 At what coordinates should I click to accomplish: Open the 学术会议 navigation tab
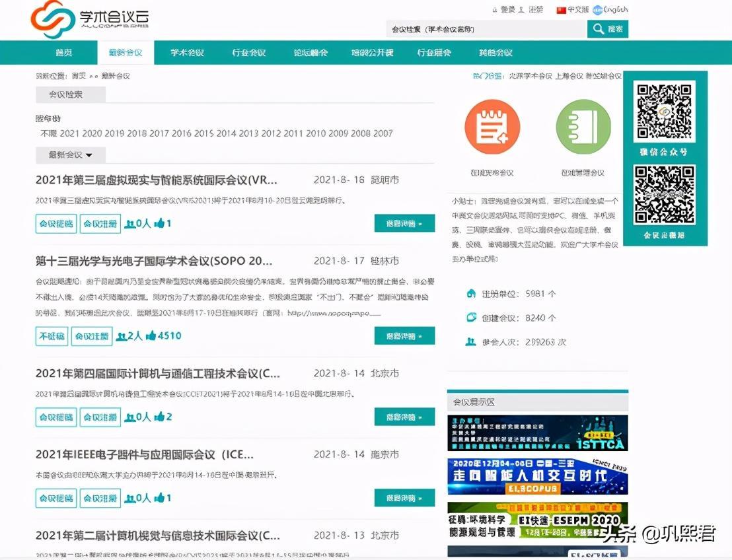(x=187, y=53)
